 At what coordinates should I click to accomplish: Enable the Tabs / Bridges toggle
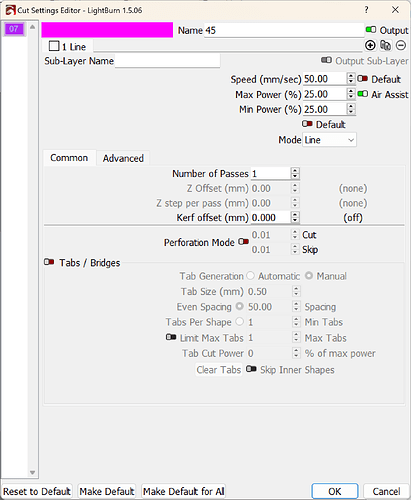point(49,262)
